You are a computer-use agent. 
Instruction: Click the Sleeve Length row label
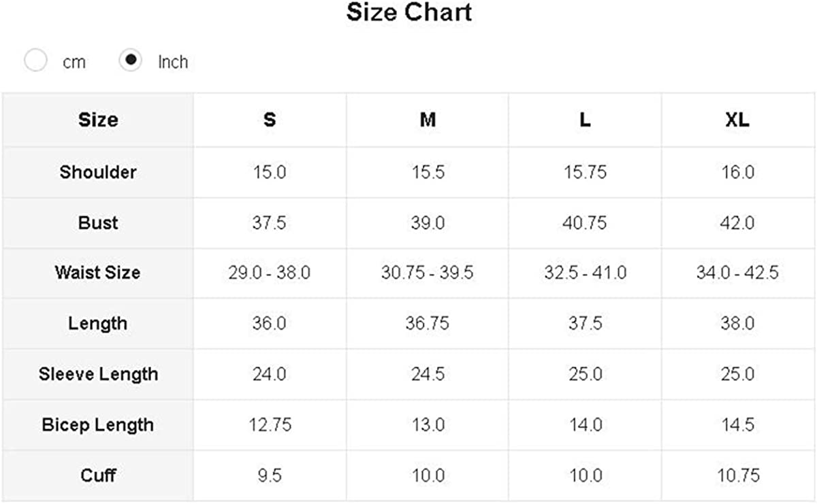(98, 374)
